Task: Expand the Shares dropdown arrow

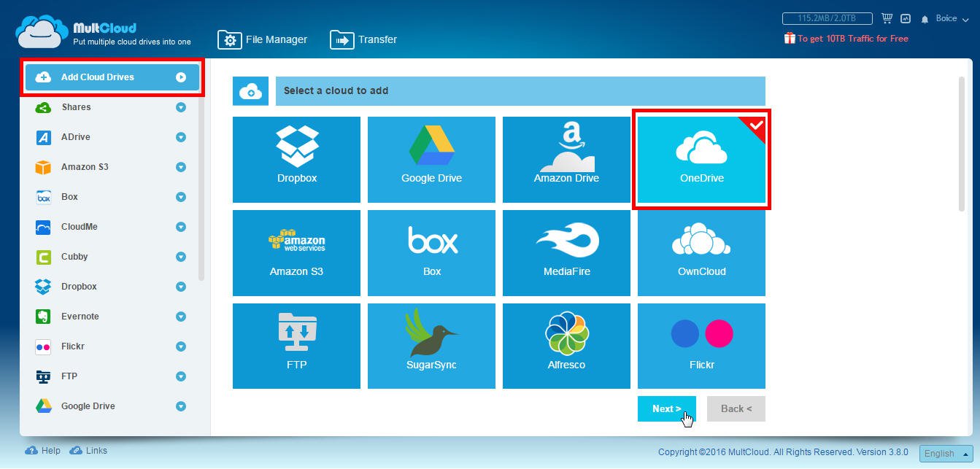Action: pos(181,107)
